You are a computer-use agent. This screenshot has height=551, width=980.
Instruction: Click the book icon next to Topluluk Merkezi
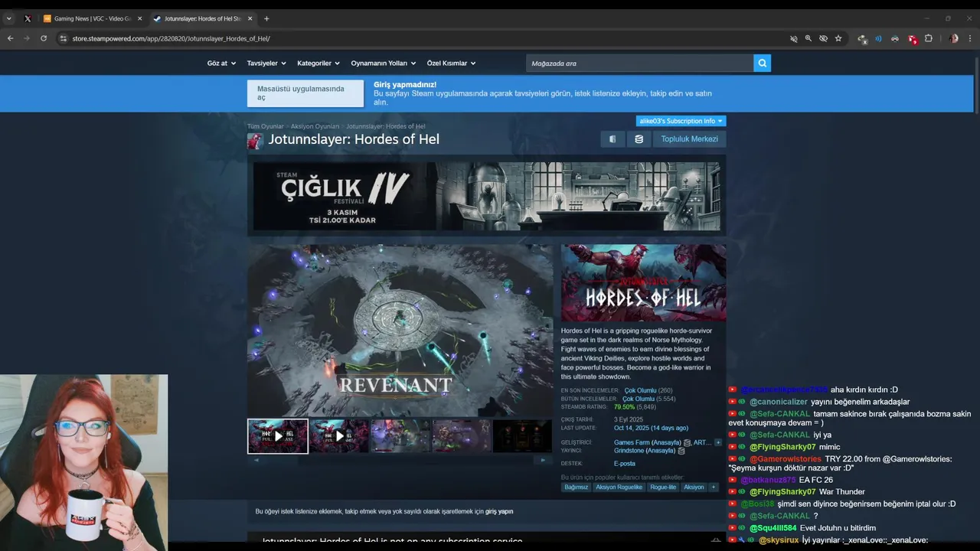coord(612,139)
